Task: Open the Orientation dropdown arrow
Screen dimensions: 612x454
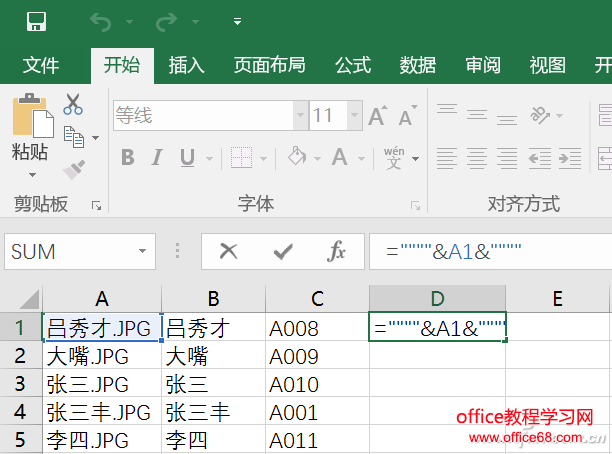Action: click(560, 116)
